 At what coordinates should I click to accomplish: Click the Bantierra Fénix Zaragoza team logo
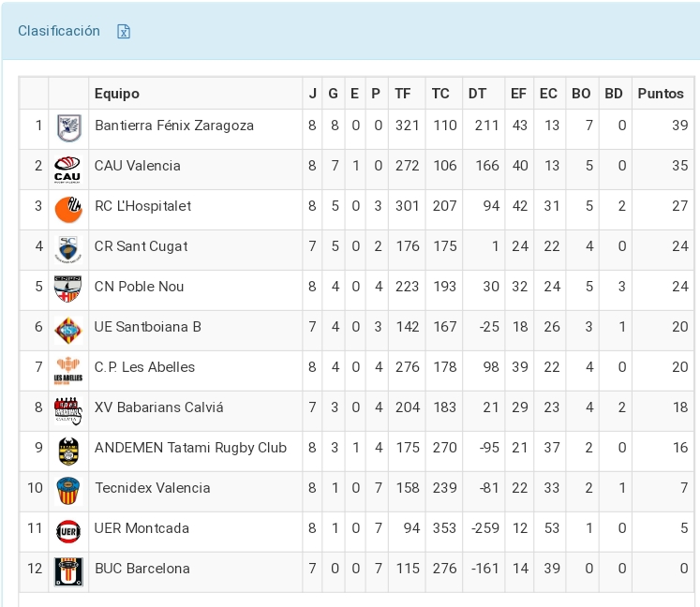(x=67, y=127)
